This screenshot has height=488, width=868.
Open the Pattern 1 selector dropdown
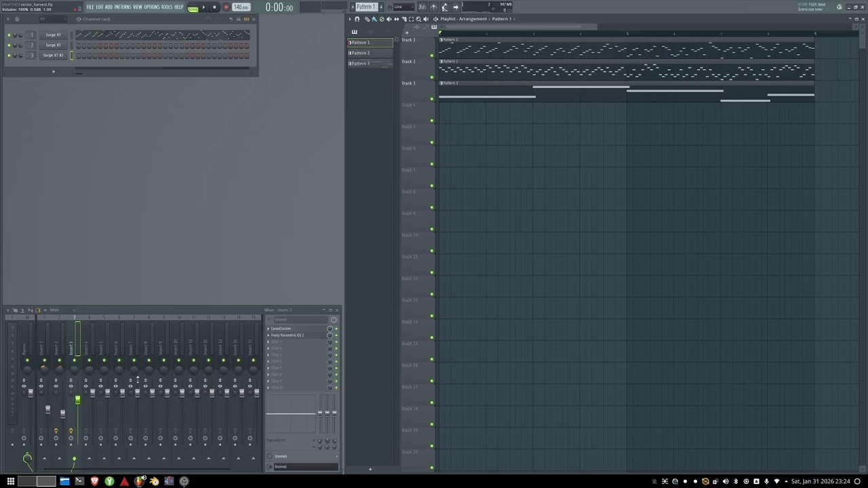[367, 7]
